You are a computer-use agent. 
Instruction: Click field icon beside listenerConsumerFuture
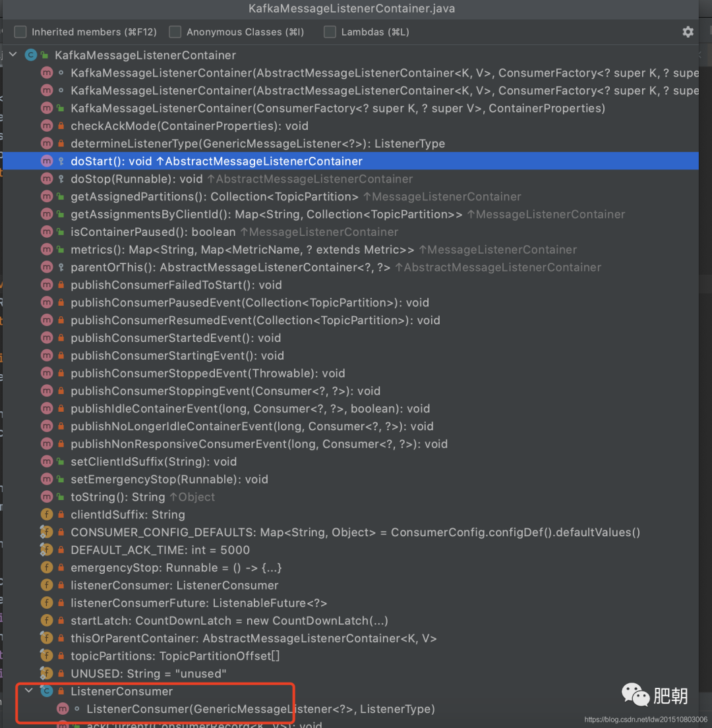pyautogui.click(x=47, y=602)
